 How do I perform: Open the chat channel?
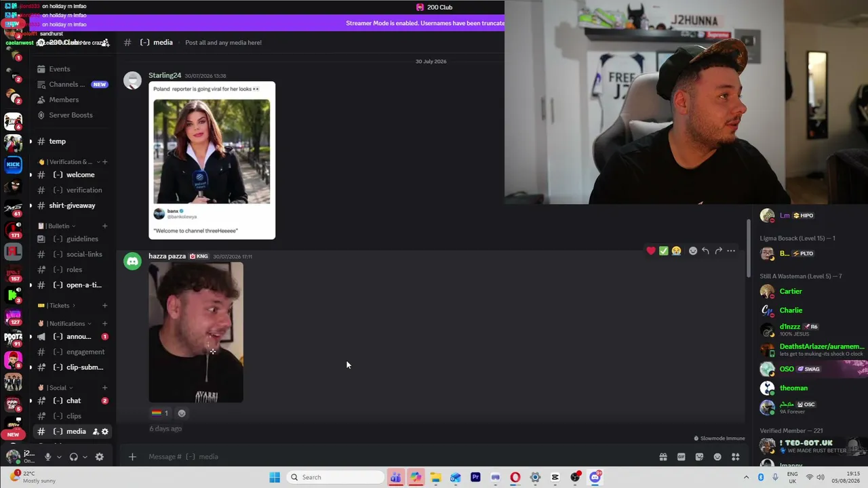click(72, 401)
